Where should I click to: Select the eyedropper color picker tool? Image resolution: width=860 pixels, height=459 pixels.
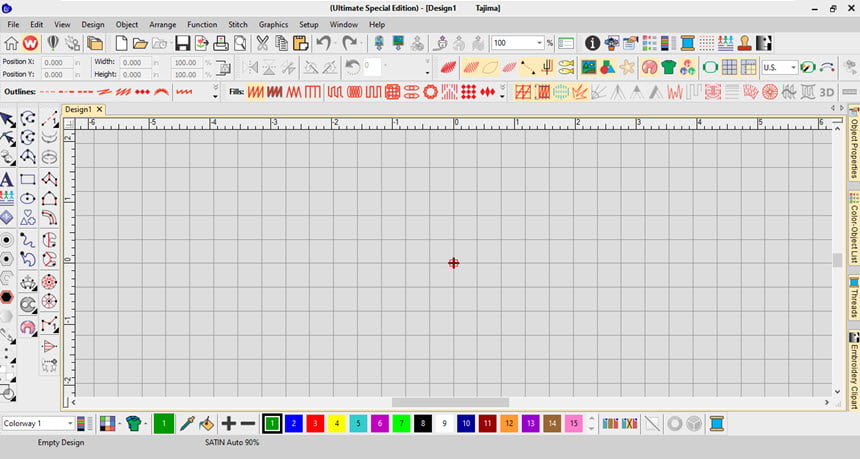(x=186, y=424)
